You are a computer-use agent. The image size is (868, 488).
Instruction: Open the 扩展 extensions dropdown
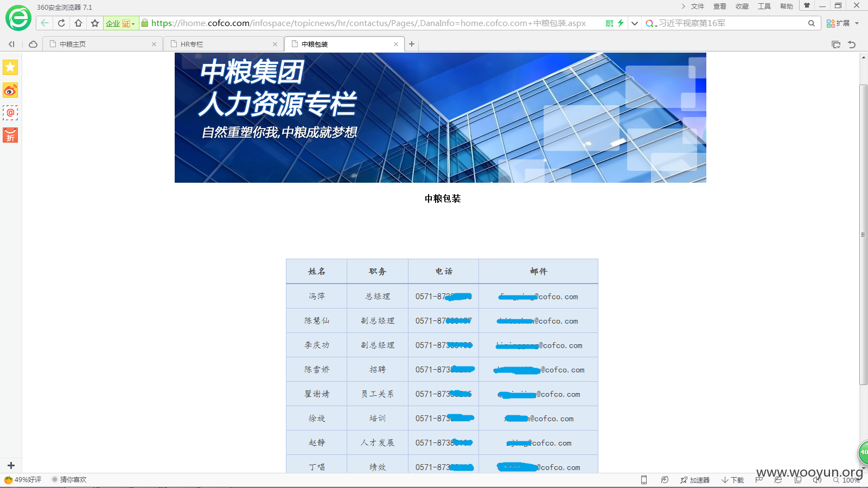pos(843,23)
